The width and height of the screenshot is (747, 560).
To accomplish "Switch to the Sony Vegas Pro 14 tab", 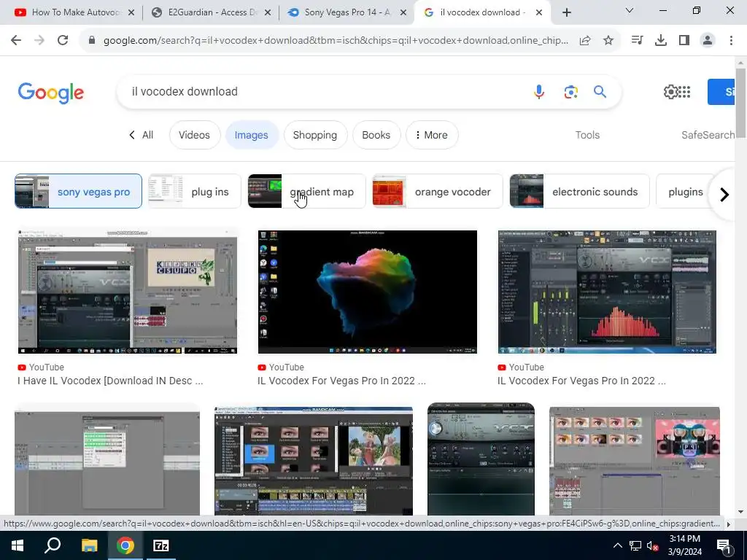I will [x=347, y=12].
